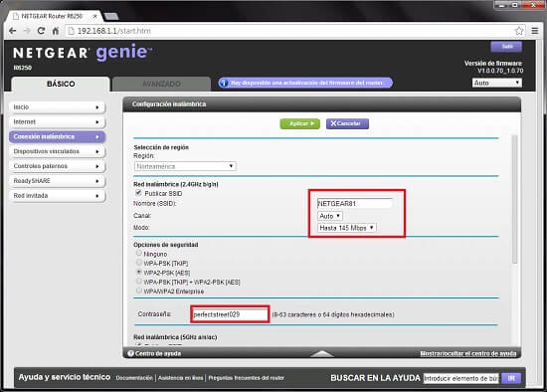Click the firmware update info icon
The image size is (547, 392).
click(224, 83)
